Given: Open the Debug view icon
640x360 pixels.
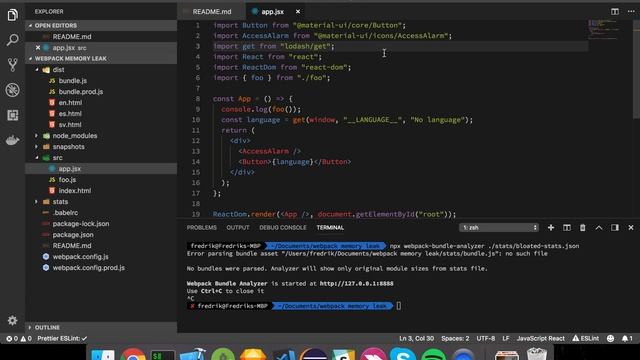Looking at the screenshot, I should point(12,90).
